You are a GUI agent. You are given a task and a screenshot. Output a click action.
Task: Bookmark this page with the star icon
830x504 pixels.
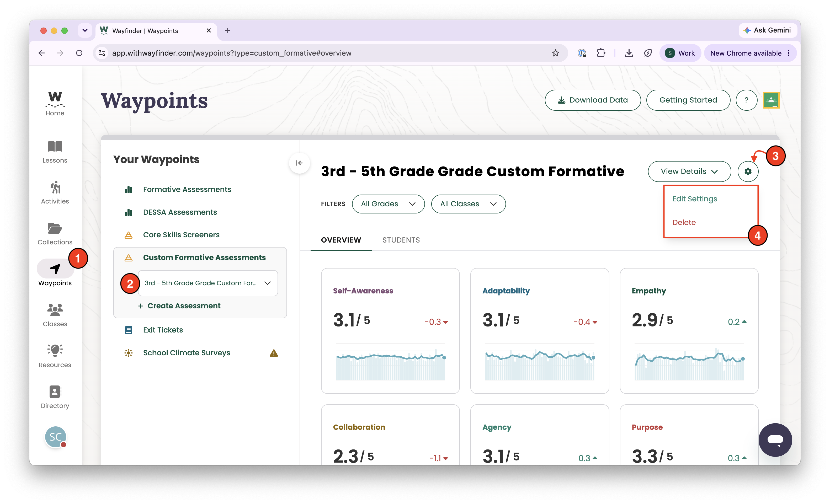(x=555, y=53)
